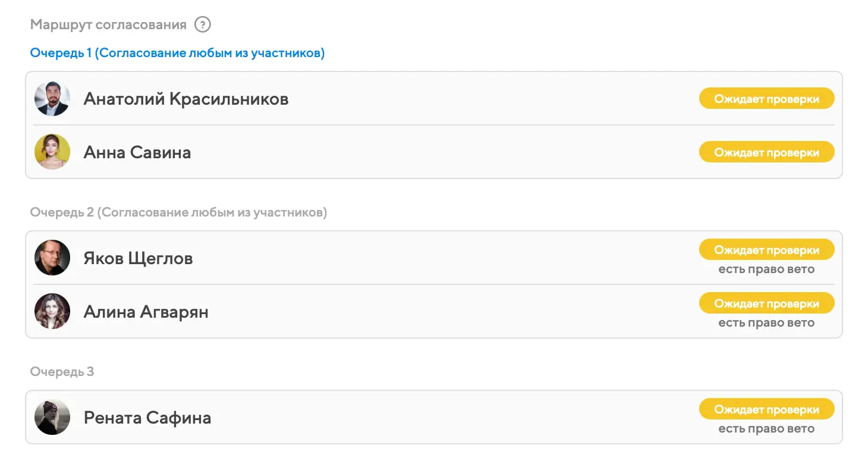This screenshot has width=868, height=470.
Task: Click Анатолий Красильников's Ожидает проверки status badge
Action: pyautogui.click(x=766, y=99)
